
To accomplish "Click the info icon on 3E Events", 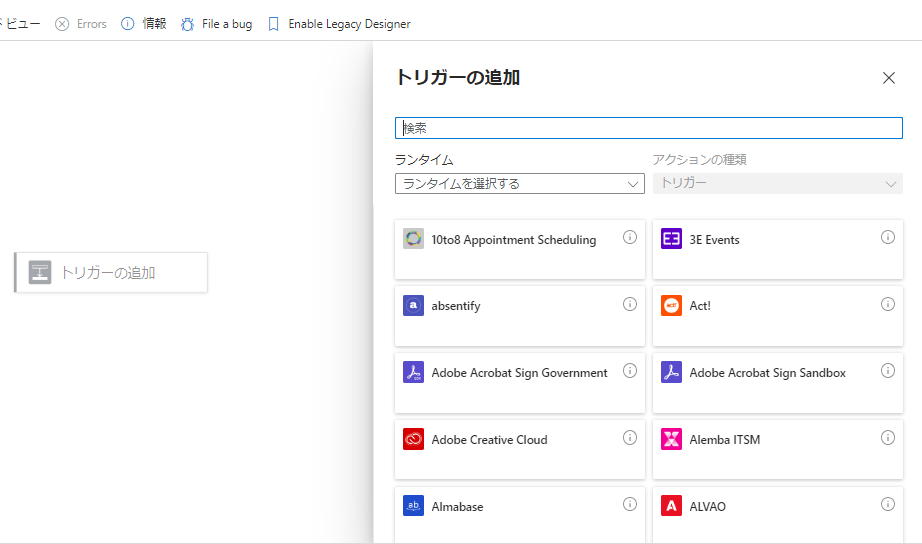I will pos(888,237).
